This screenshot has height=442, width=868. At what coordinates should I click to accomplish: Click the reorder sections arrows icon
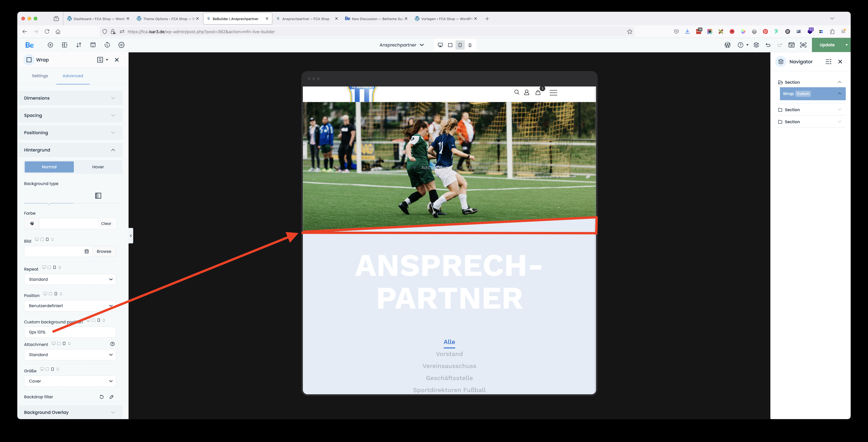79,45
